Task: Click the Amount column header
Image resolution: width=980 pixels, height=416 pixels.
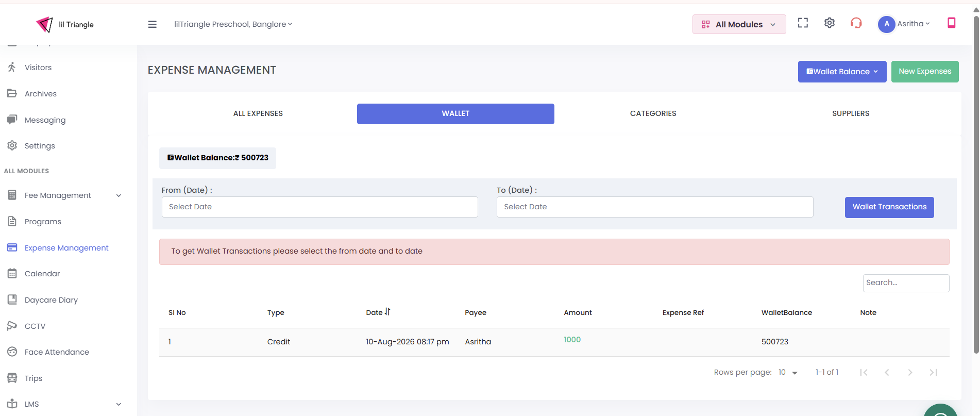Action: click(x=578, y=312)
